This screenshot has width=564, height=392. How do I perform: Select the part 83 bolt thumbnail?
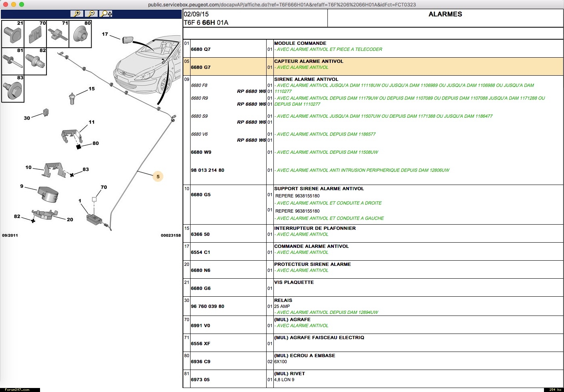point(12,88)
